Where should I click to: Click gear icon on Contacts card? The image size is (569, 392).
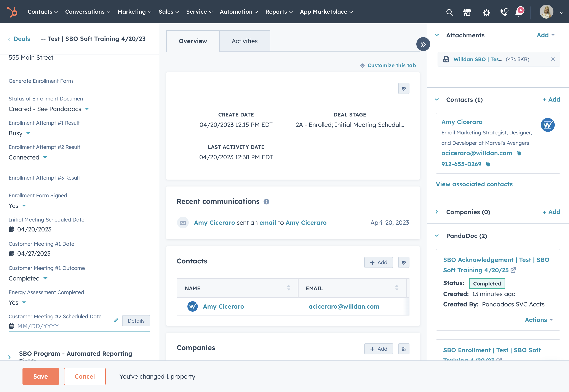(404, 262)
